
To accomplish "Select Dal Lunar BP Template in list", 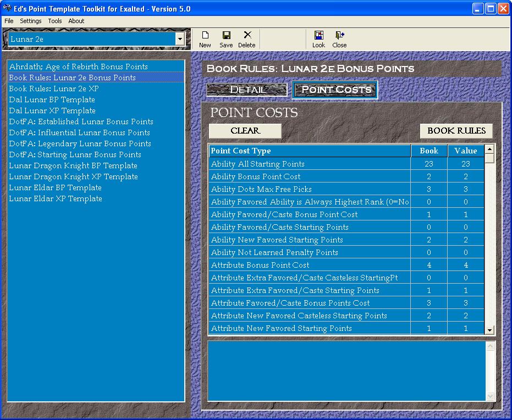I will point(52,100).
